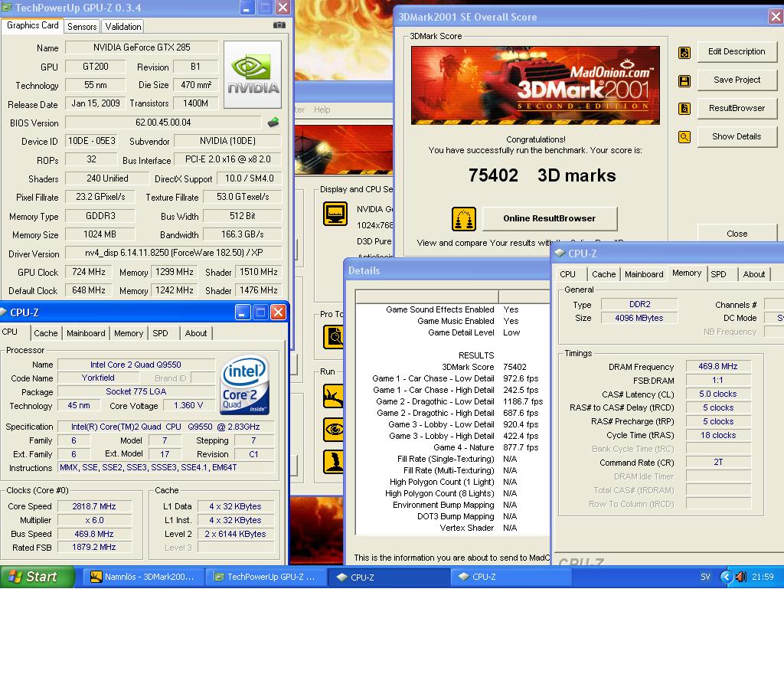Open the ResultBrowser button
This screenshot has width=784, height=674.
[x=737, y=108]
